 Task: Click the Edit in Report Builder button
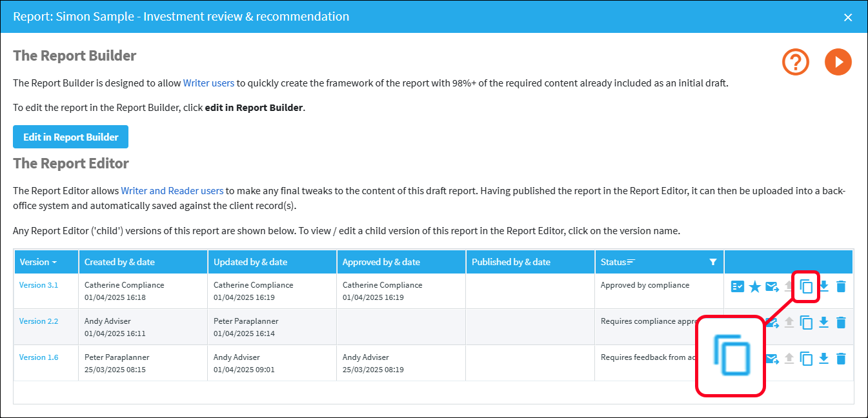coord(71,137)
